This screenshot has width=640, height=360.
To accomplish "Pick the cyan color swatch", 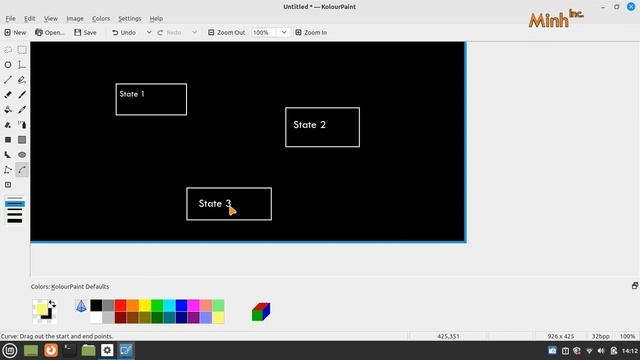I will point(169,305).
